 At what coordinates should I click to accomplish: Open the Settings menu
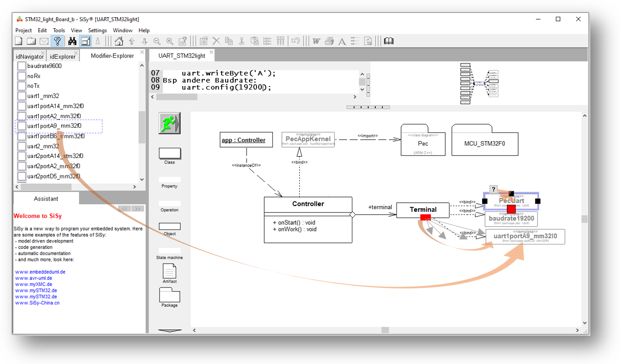tap(97, 30)
